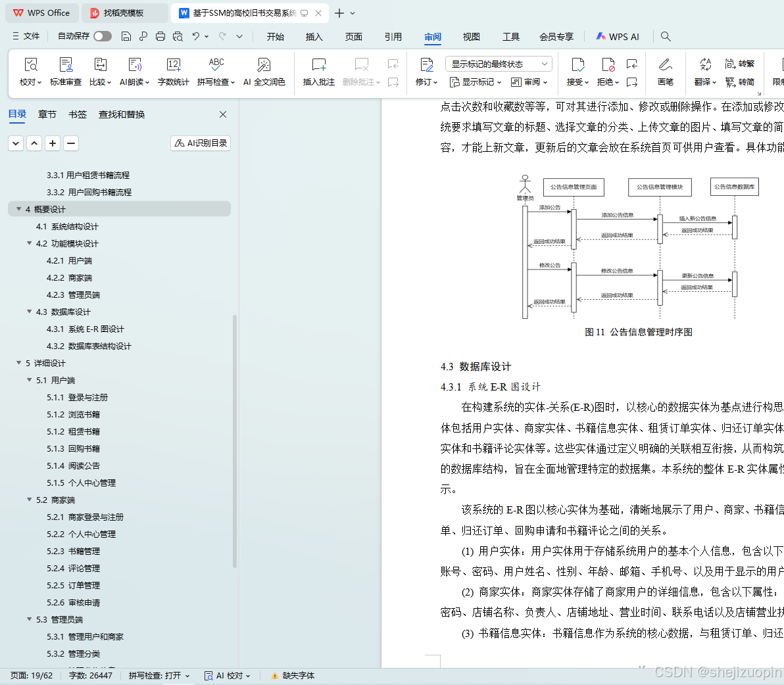Expand the 显示标记 dropdown

[x=476, y=82]
